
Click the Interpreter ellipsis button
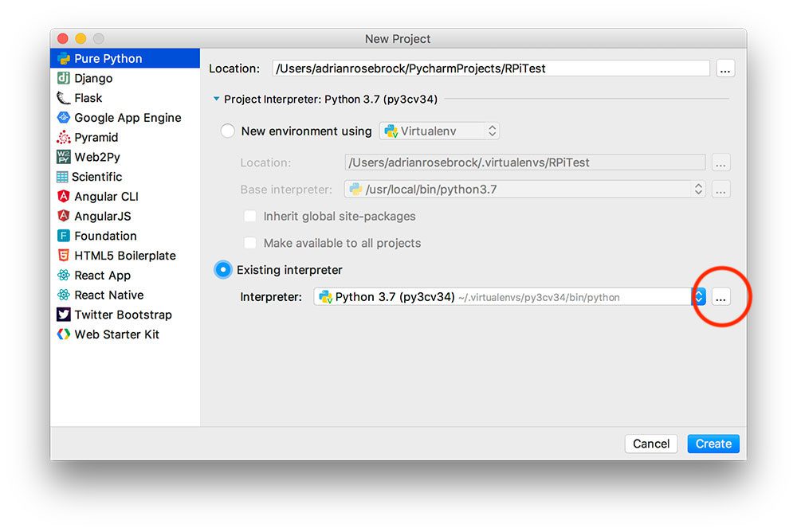point(720,297)
